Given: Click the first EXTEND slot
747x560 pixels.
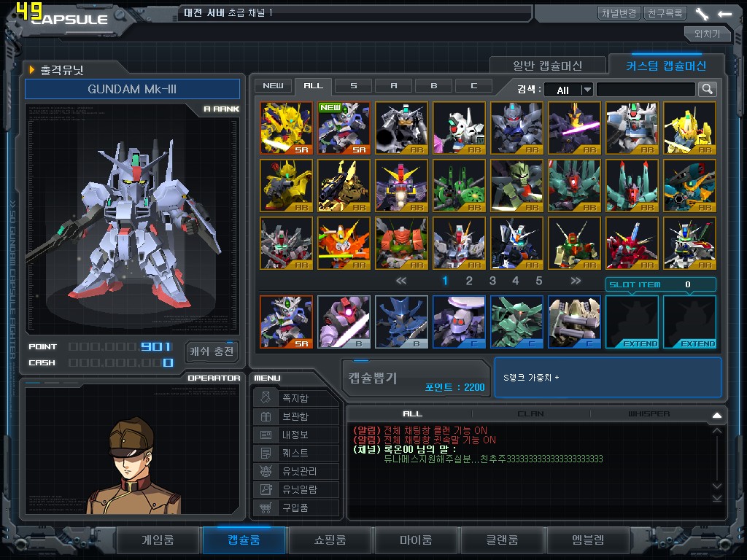Looking at the screenshot, I should [x=632, y=322].
